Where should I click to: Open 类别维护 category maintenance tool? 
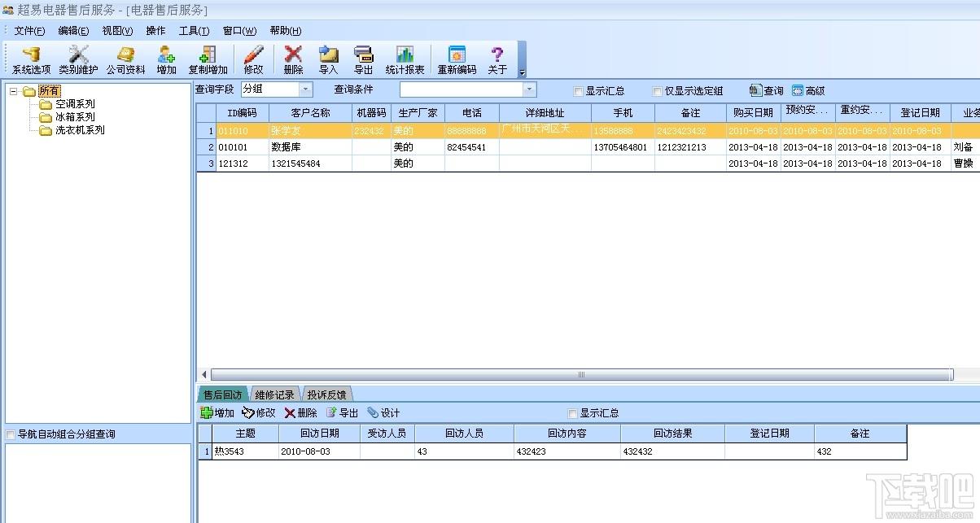(78, 60)
